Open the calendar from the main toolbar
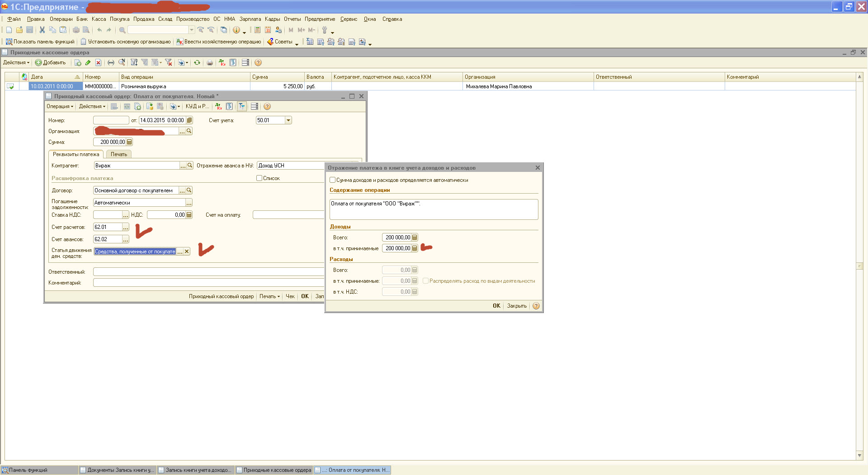The height and width of the screenshot is (475, 868). coord(268,30)
